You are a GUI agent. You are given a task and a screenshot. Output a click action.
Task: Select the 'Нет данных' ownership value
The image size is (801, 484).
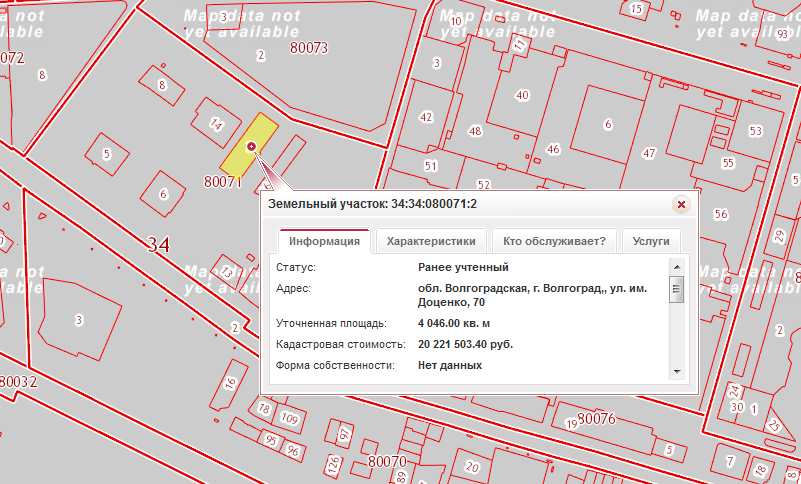450,365
